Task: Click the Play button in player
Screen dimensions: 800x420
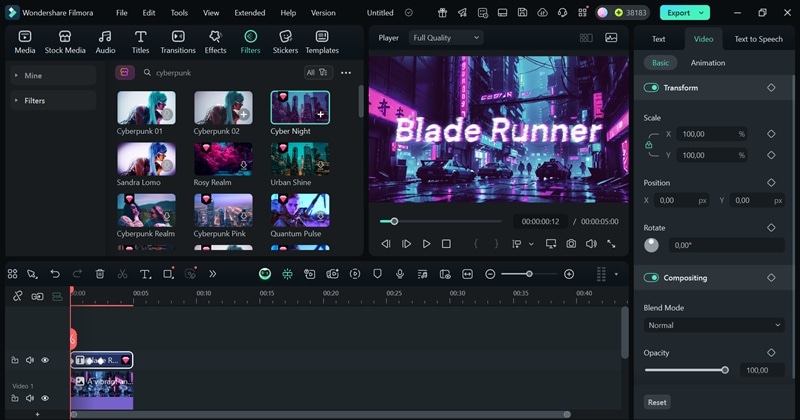Action: (426, 244)
